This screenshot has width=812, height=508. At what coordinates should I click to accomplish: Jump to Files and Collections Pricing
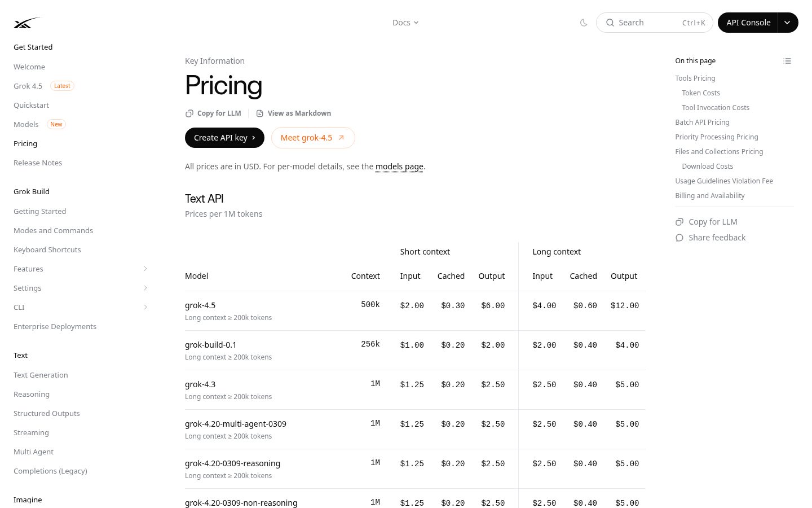[x=719, y=152]
